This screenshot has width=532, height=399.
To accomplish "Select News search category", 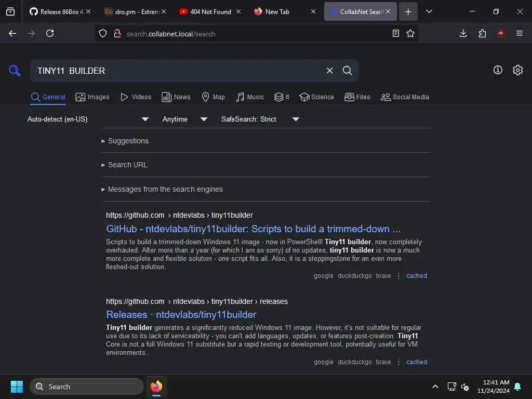I will [x=176, y=97].
